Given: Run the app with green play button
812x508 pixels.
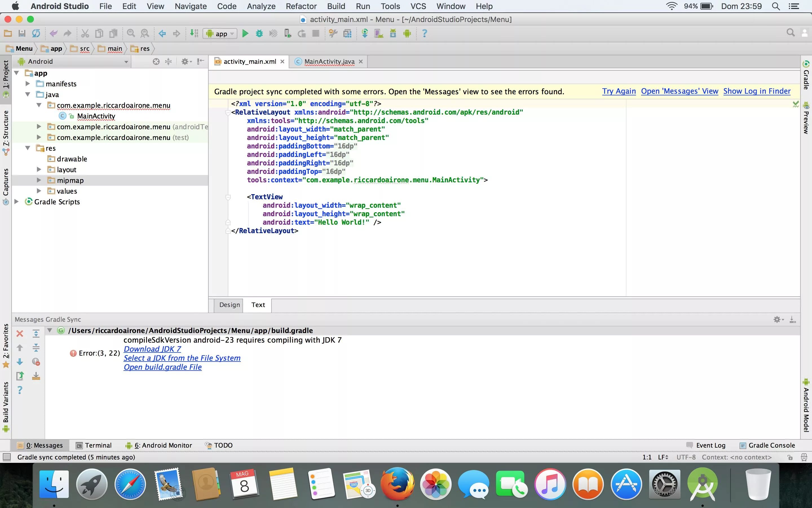Looking at the screenshot, I should (245, 33).
